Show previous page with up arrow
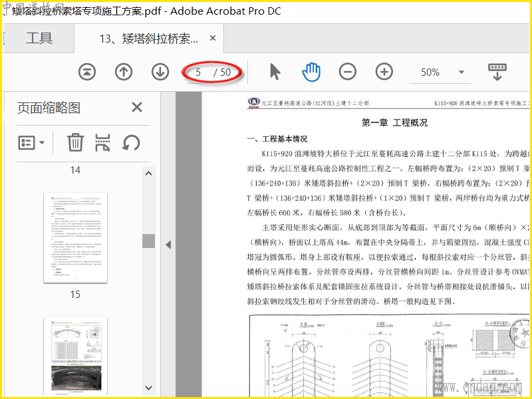This screenshot has width=532, height=399. point(124,72)
